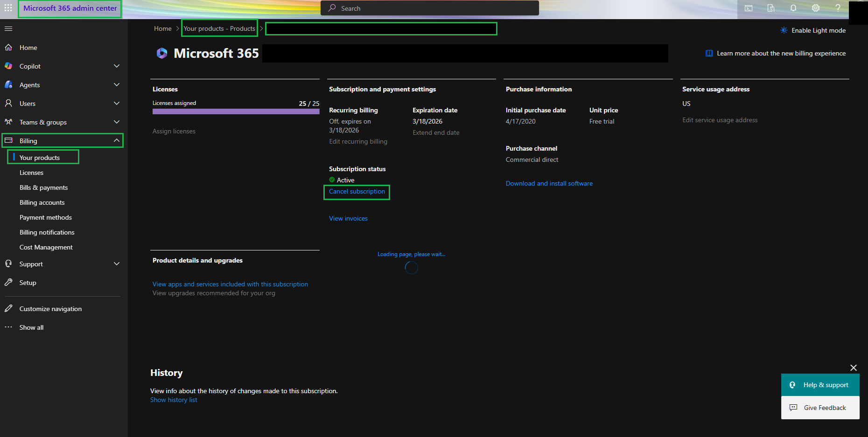
Task: Click the Teams & groups icon
Action: click(8, 122)
